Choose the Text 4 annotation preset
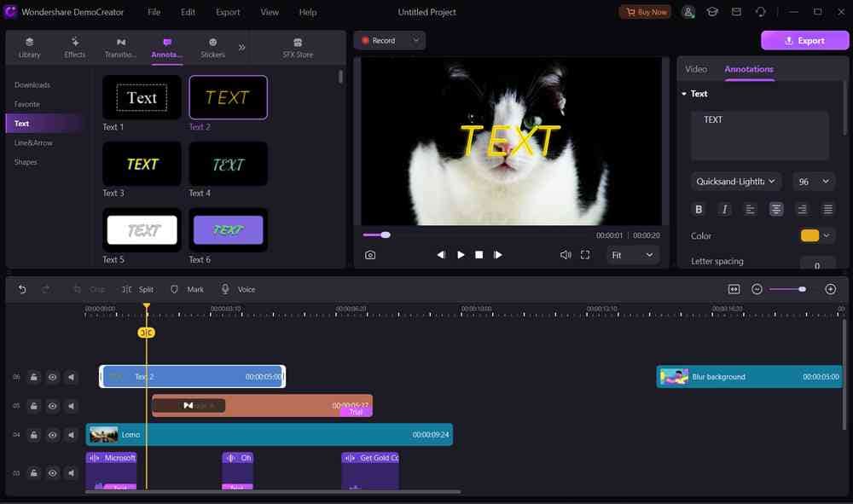 (228, 164)
